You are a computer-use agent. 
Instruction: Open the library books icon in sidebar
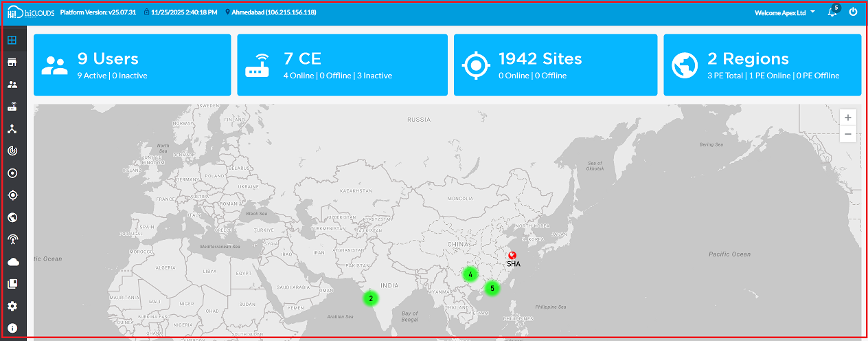click(x=12, y=284)
